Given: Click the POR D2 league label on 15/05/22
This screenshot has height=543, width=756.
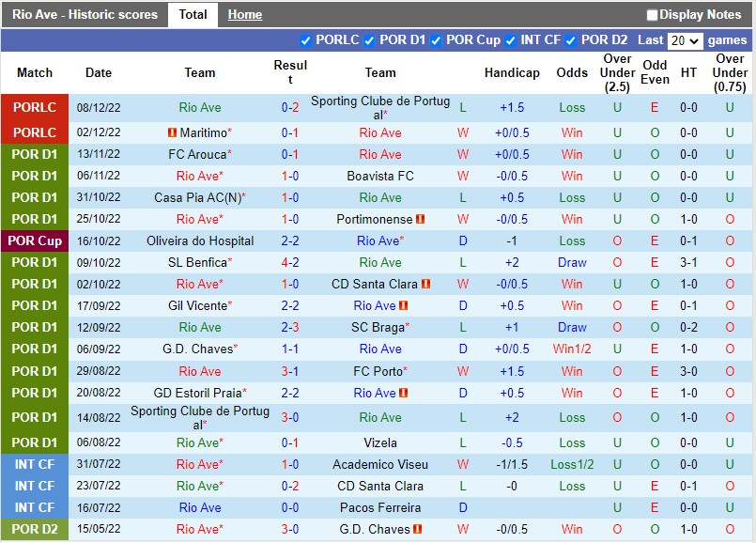Looking at the screenshot, I should pos(35,529).
